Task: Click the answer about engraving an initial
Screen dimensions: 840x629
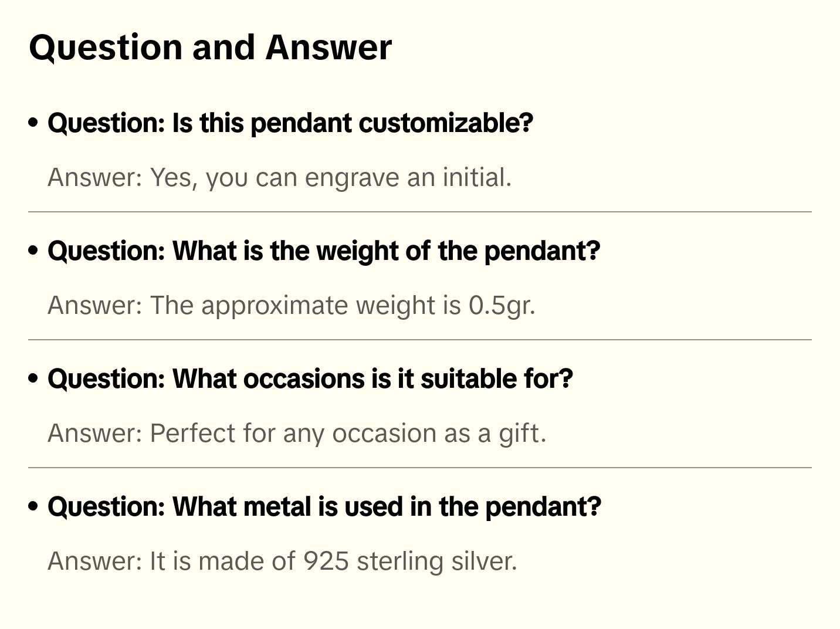Action: [x=279, y=178]
